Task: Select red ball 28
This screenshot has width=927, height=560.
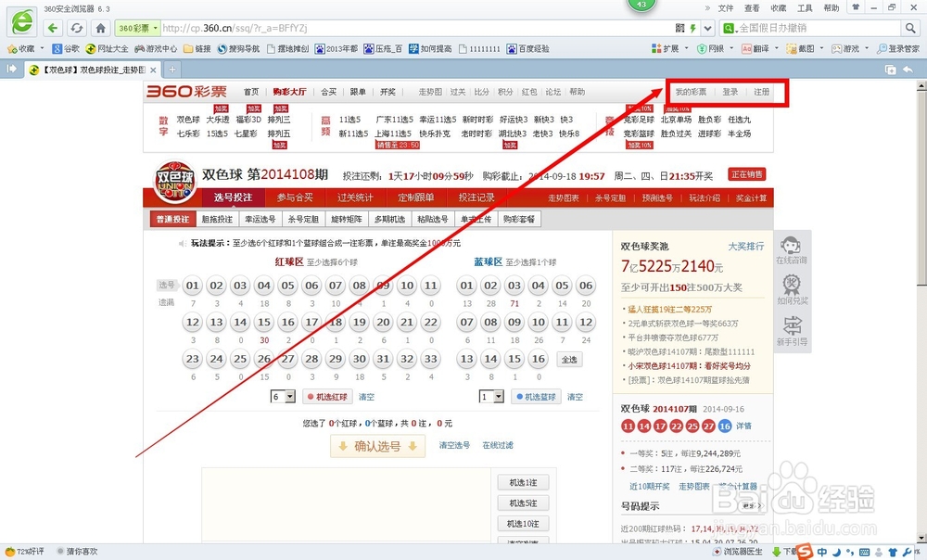Action: tap(311, 359)
